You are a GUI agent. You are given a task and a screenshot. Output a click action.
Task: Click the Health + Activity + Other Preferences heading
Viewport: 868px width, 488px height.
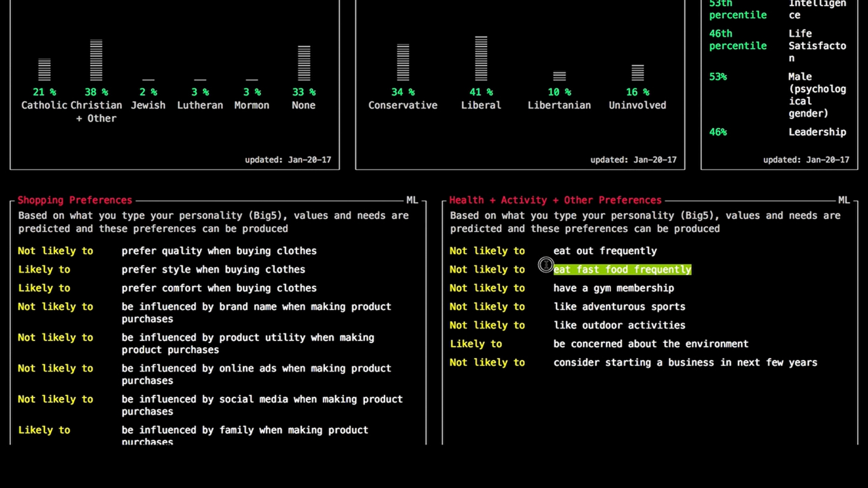tap(555, 200)
